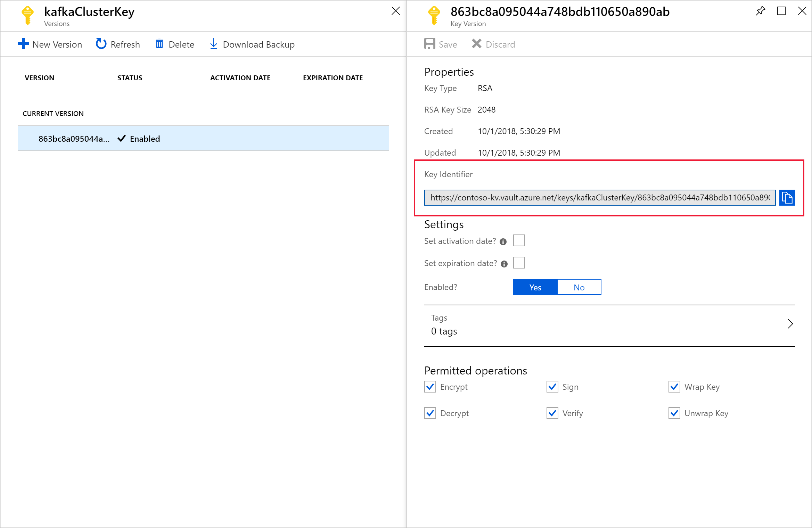Click the Copy key identifier icon

coord(788,198)
